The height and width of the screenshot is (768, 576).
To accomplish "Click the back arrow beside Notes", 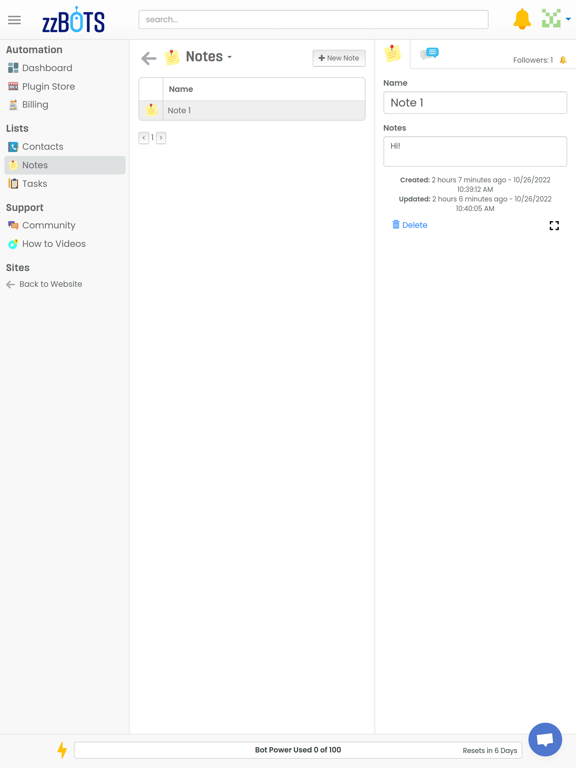I will coord(148,58).
